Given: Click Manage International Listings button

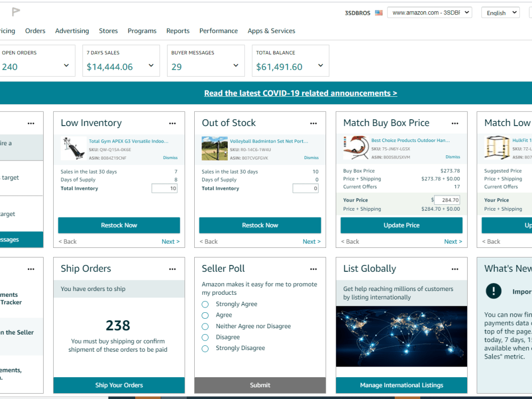Looking at the screenshot, I should [401, 385].
